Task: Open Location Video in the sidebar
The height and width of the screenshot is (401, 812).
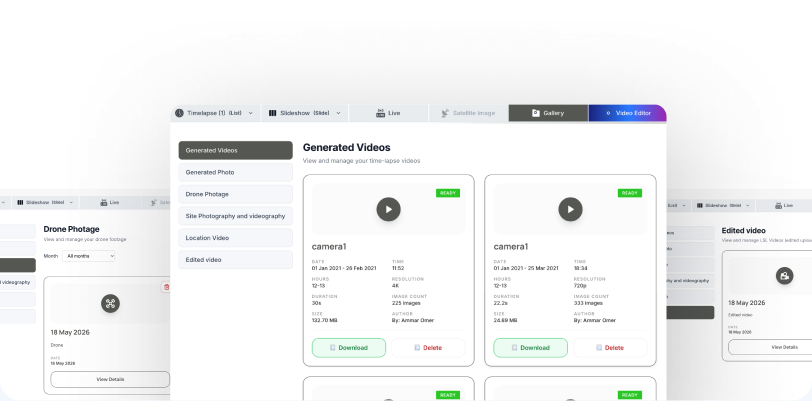Action: [x=236, y=238]
